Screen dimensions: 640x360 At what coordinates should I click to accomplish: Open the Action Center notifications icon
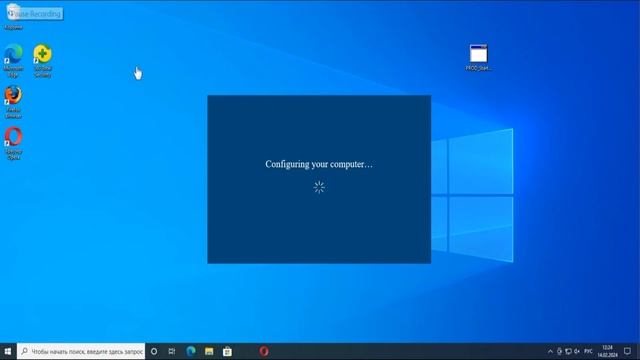pyautogui.click(x=627, y=351)
